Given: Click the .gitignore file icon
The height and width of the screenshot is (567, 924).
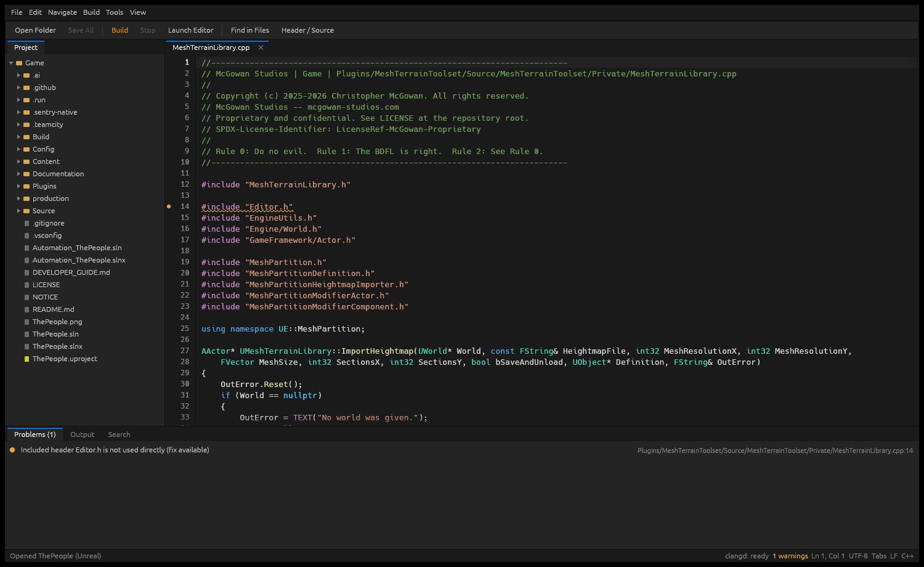Looking at the screenshot, I should point(26,223).
